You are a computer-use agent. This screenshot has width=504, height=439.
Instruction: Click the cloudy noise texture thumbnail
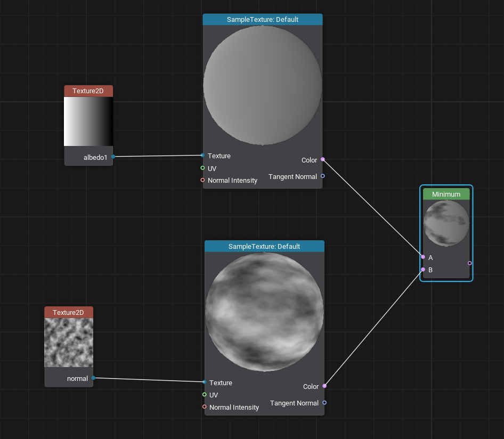pos(69,343)
